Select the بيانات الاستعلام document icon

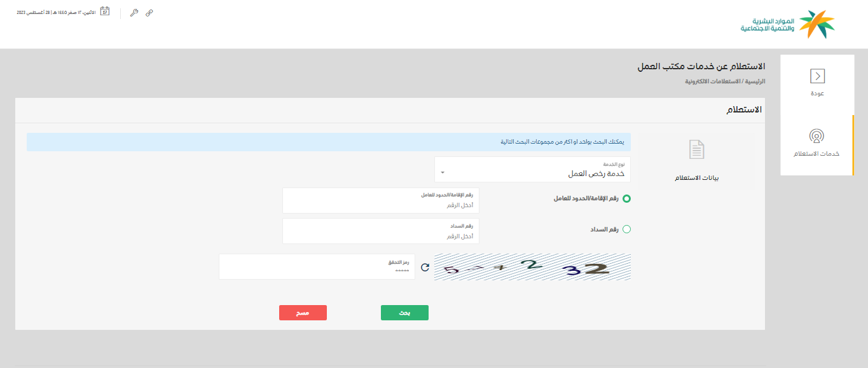(x=697, y=150)
